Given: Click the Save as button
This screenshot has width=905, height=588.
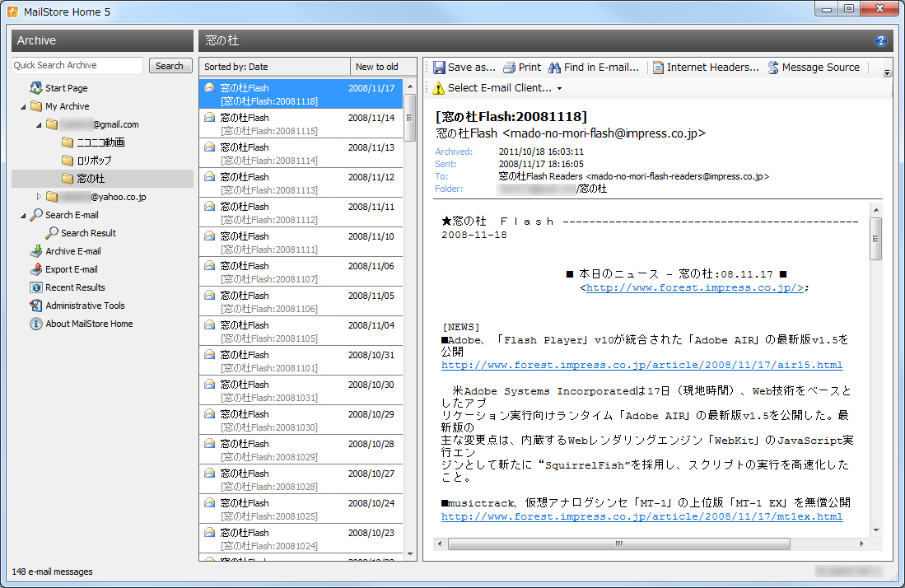Looking at the screenshot, I should (x=462, y=67).
